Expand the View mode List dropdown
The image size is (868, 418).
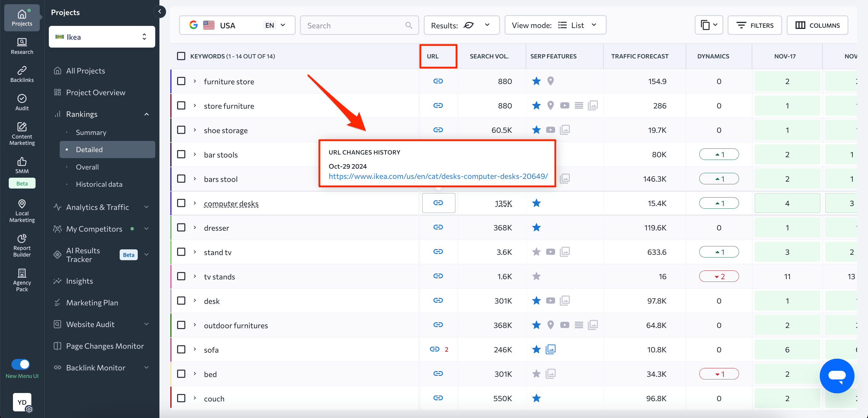click(x=555, y=25)
